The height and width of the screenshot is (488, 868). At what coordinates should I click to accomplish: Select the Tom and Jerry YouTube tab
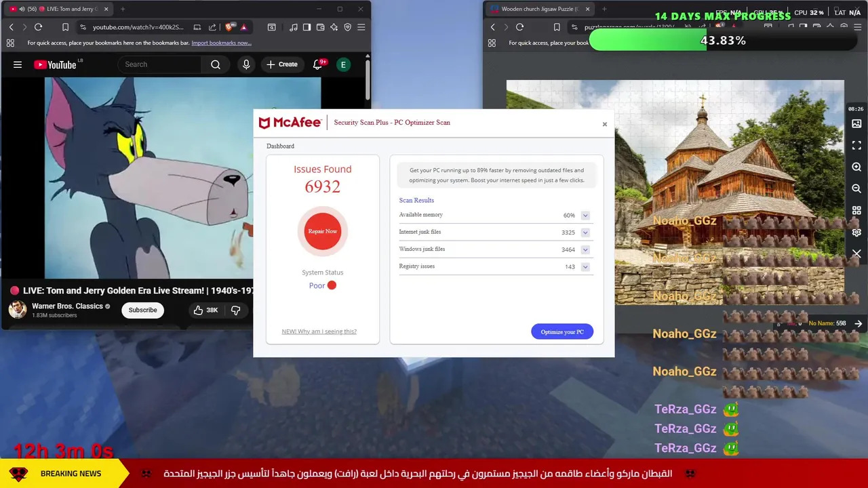(x=60, y=9)
